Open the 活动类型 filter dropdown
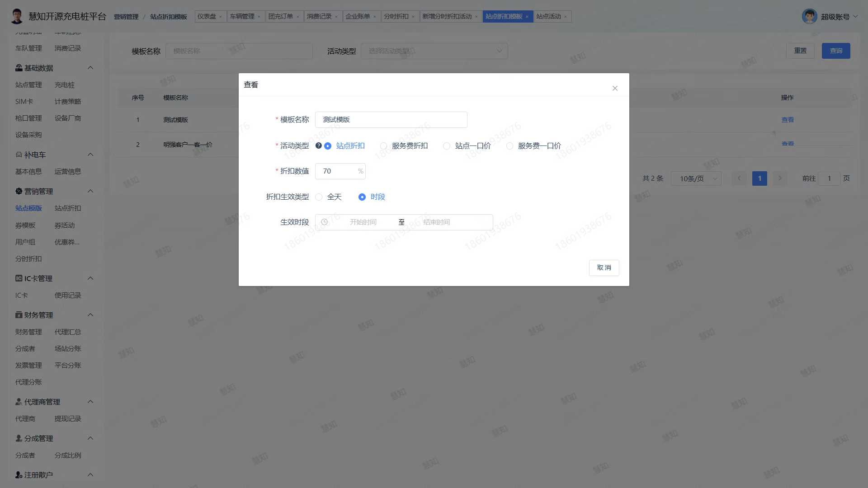The width and height of the screenshot is (868, 488). tap(434, 51)
